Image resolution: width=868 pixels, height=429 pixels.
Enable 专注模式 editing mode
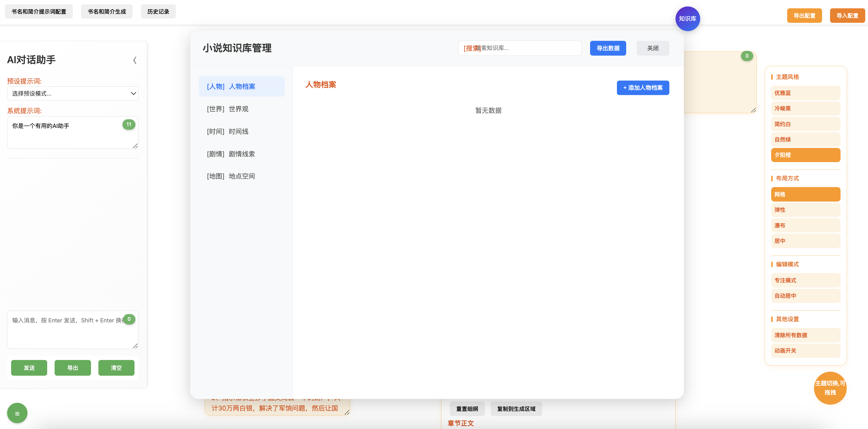pos(806,280)
